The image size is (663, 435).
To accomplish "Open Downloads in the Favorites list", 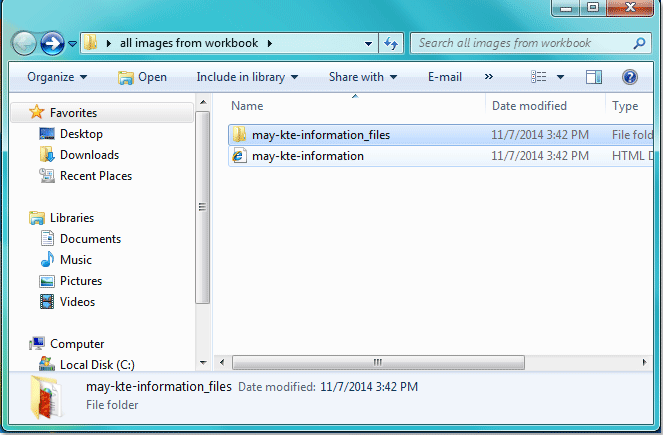I will click(89, 155).
